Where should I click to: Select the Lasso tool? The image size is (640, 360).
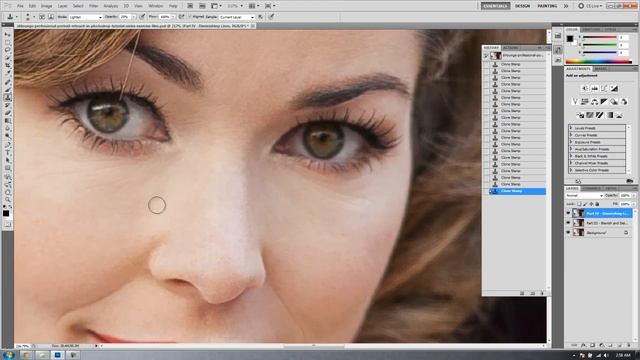coord(7,50)
